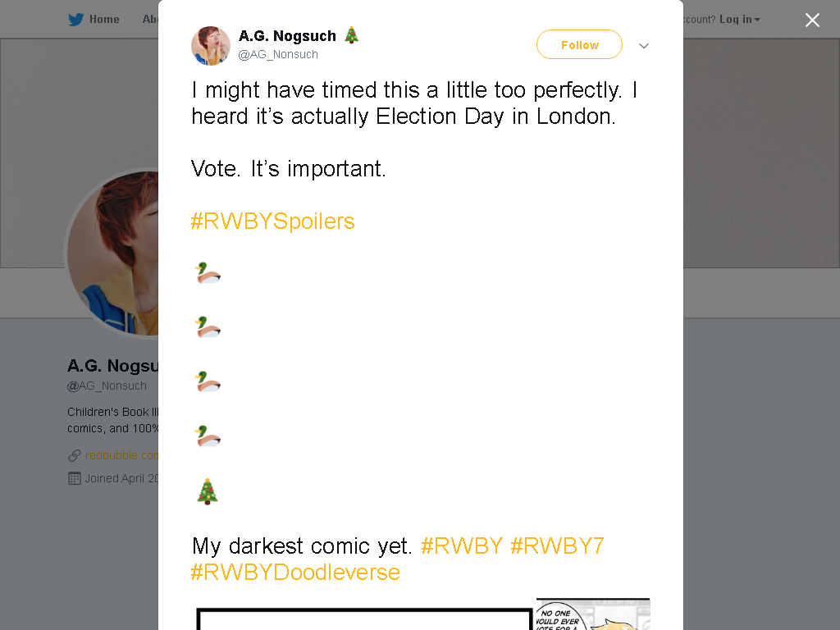Open the Log in dropdown
The width and height of the screenshot is (840, 630).
point(739,20)
